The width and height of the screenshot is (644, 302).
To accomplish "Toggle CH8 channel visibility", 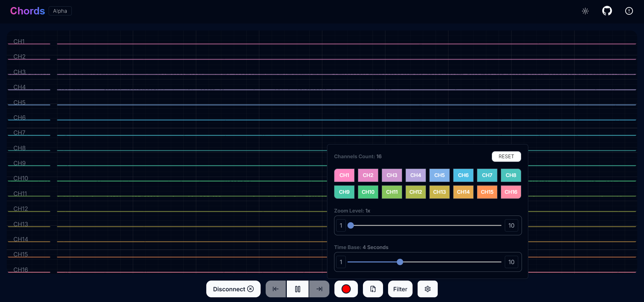I will coord(511,175).
